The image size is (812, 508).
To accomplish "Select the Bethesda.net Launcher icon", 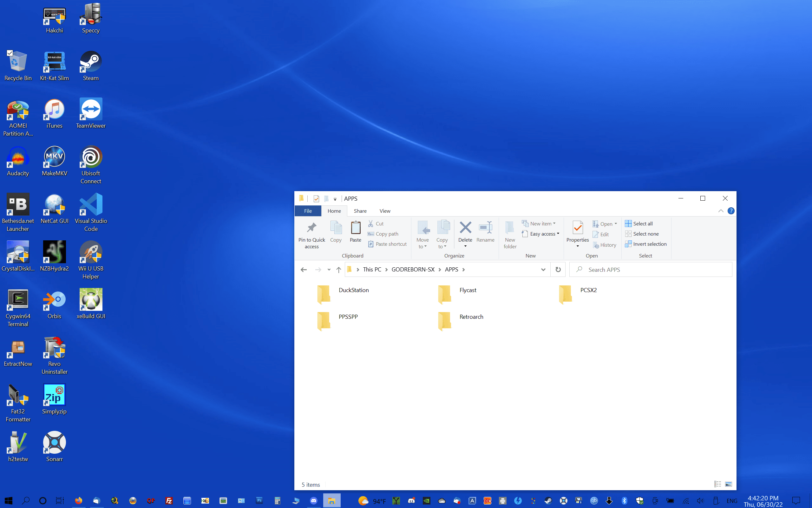I will tap(18, 213).
